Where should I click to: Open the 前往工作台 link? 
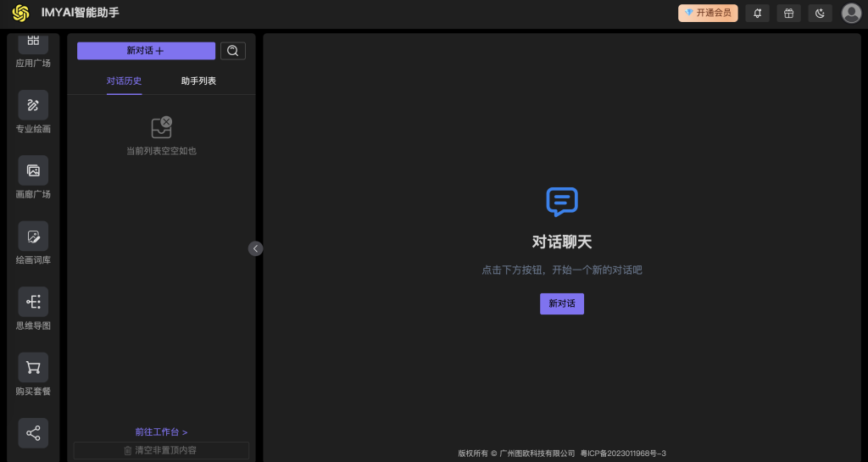161,432
